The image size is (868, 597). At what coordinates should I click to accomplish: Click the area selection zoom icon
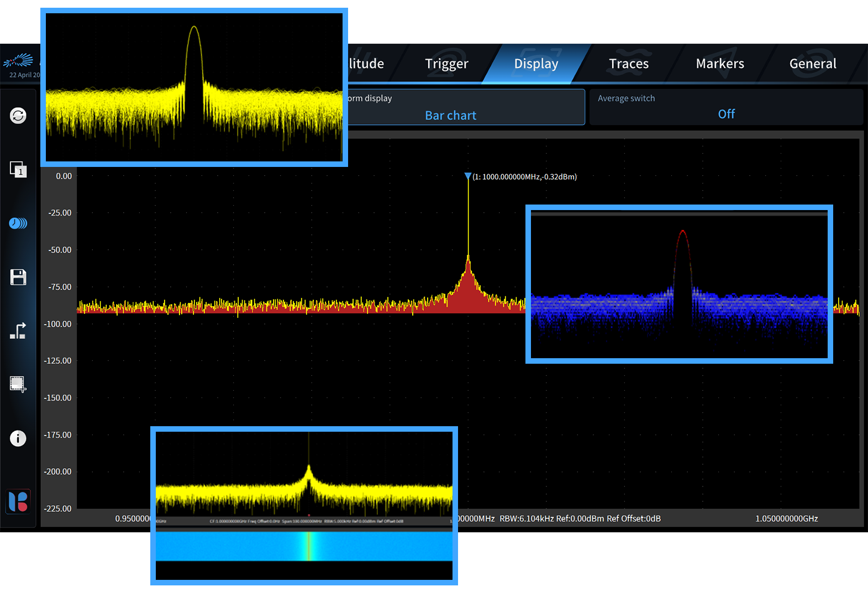click(x=18, y=384)
